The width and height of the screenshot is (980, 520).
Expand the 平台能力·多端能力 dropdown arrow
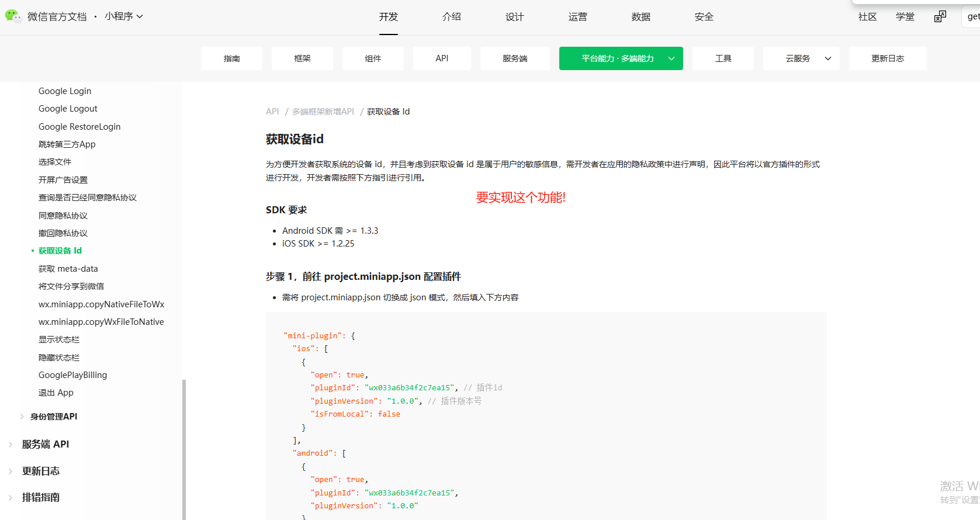click(x=671, y=58)
